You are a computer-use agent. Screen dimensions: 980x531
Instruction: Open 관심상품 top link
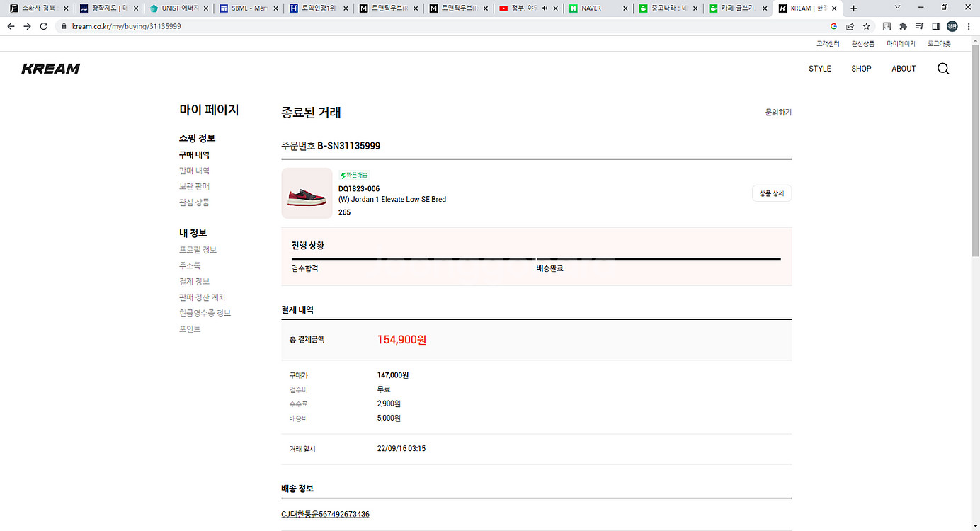tap(862, 44)
